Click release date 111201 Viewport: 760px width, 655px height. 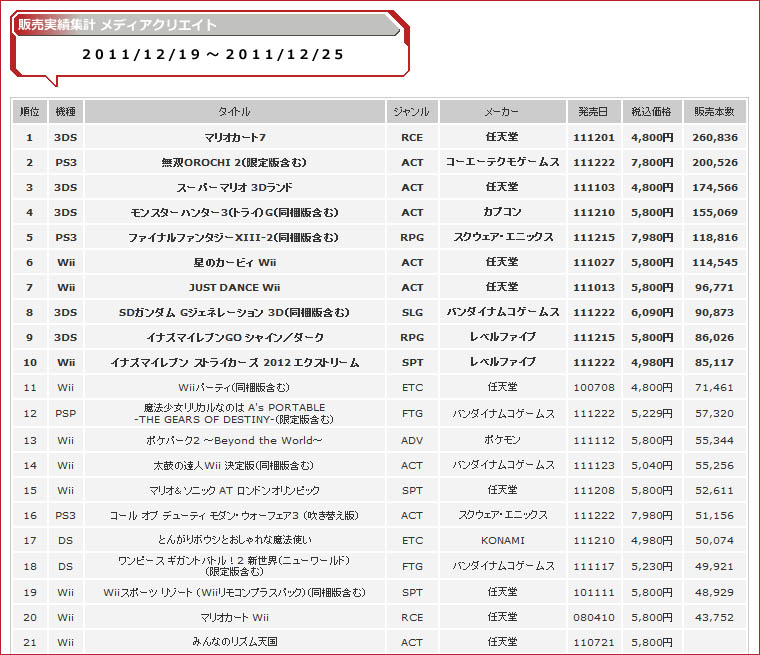(x=594, y=138)
